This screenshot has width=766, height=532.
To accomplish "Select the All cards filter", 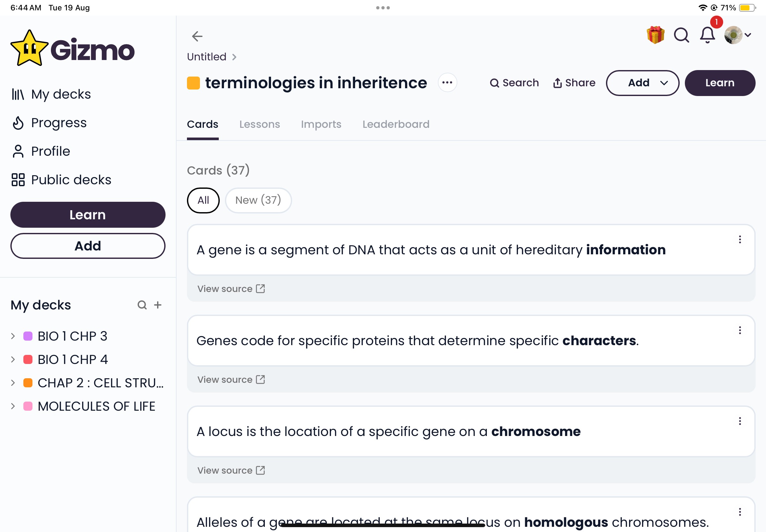I will 203,200.
